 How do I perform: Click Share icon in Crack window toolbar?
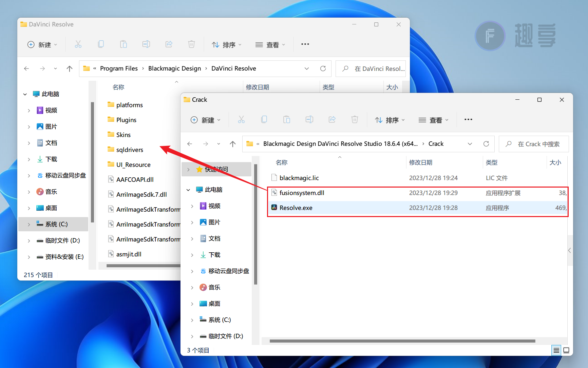(x=332, y=120)
